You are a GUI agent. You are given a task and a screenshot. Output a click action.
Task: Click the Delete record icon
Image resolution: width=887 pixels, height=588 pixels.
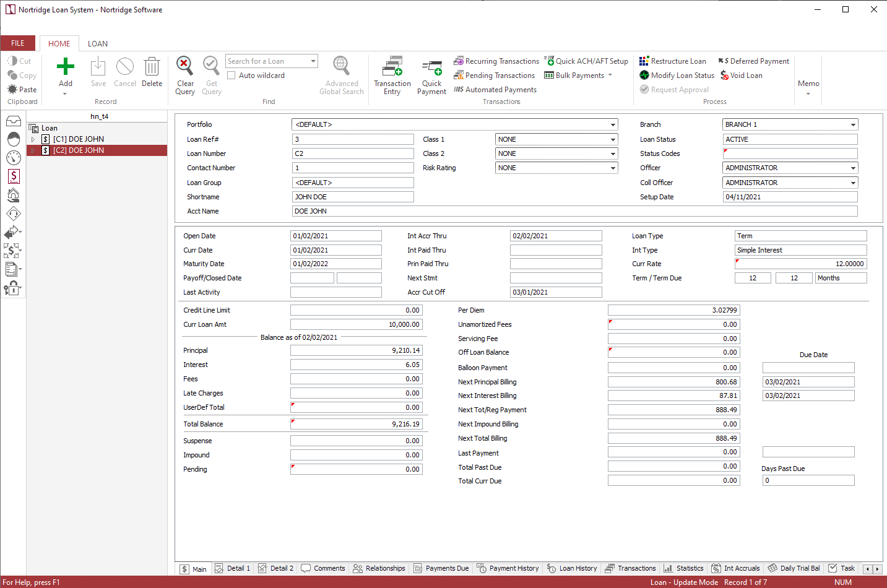pyautogui.click(x=152, y=66)
